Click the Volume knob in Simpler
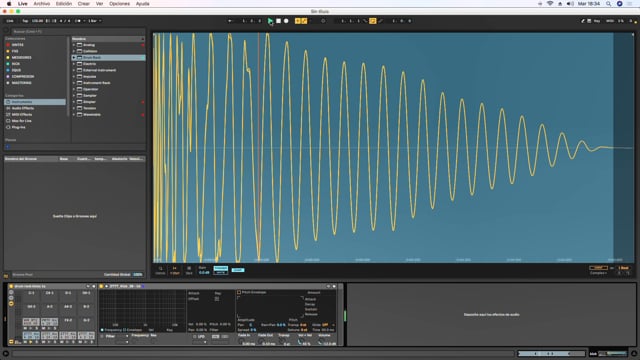640x360 pixels. [321, 342]
